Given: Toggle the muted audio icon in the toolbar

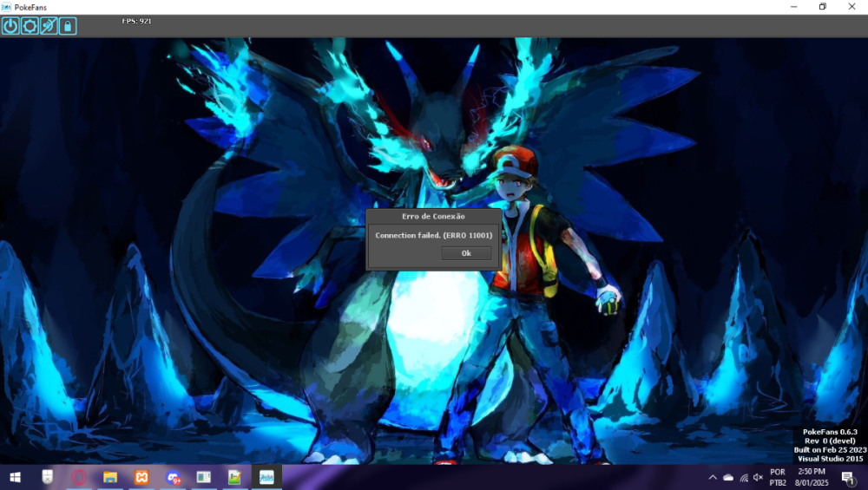Looking at the screenshot, I should tap(49, 26).
